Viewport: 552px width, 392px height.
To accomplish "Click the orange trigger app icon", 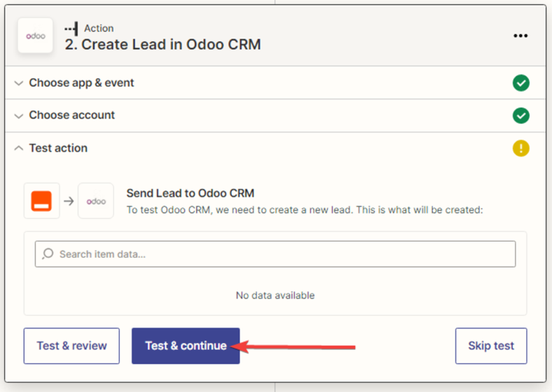I will (41, 201).
